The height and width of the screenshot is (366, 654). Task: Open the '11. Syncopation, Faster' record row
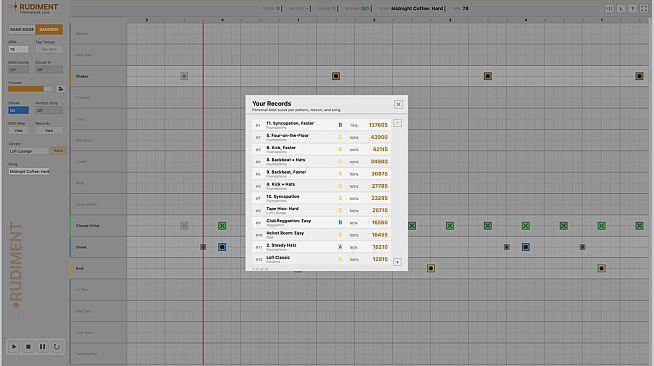(x=322, y=125)
